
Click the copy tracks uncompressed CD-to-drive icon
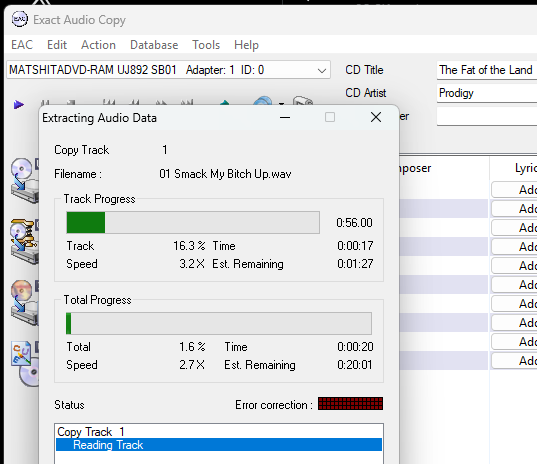(25, 181)
